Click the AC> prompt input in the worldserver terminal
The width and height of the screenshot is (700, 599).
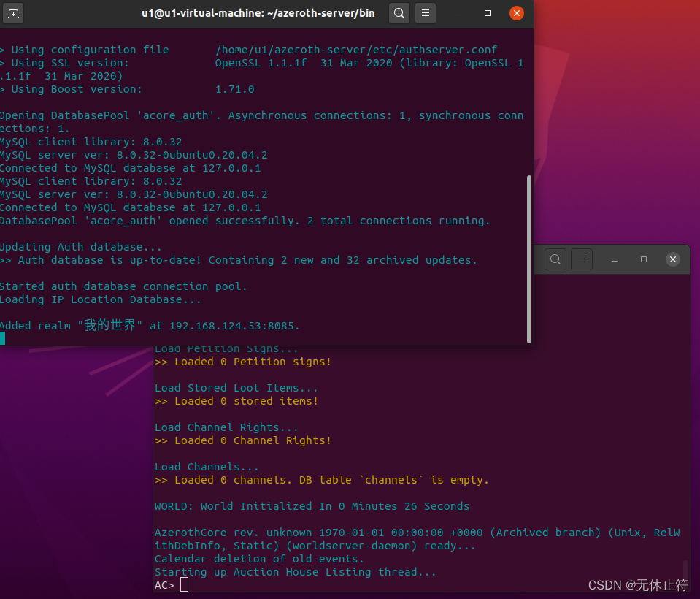point(185,584)
